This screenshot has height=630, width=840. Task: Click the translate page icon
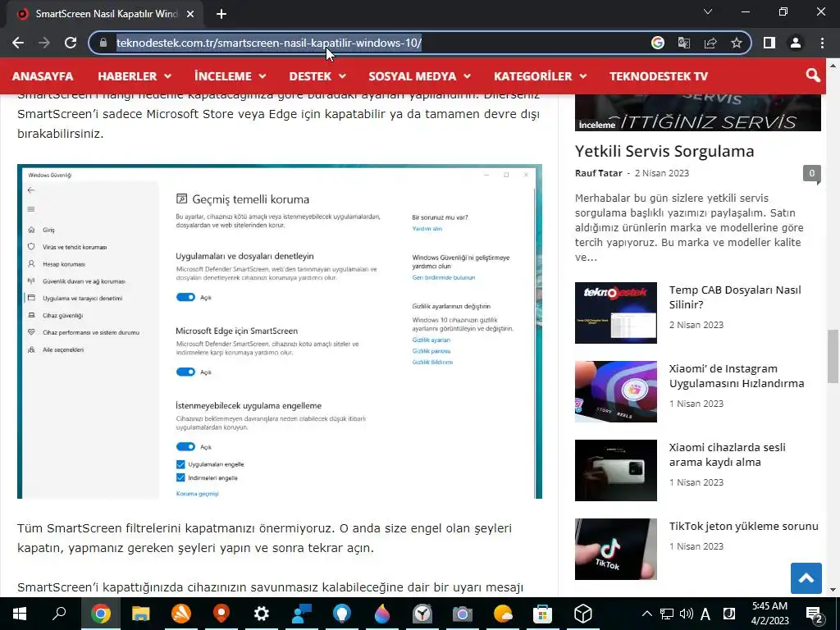[684, 43]
